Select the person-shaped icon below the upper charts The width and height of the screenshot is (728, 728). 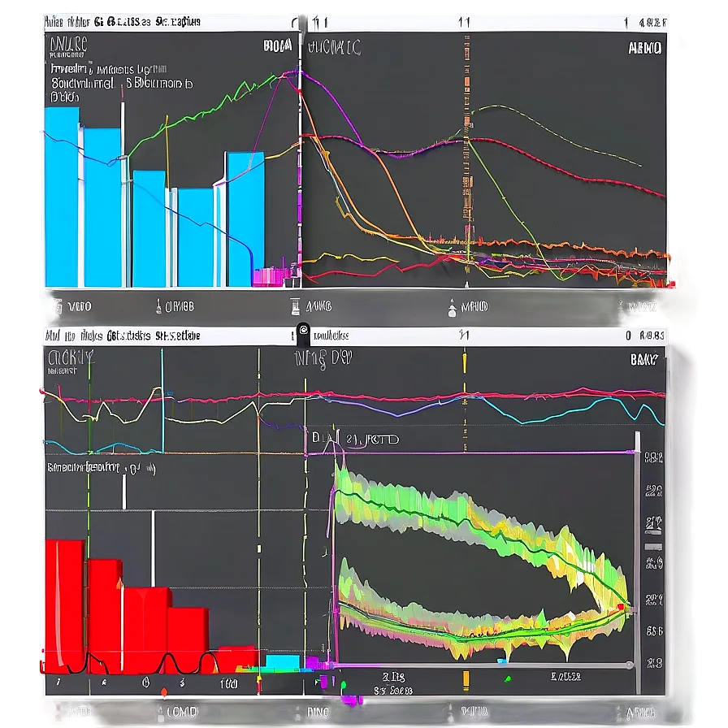coord(453,308)
